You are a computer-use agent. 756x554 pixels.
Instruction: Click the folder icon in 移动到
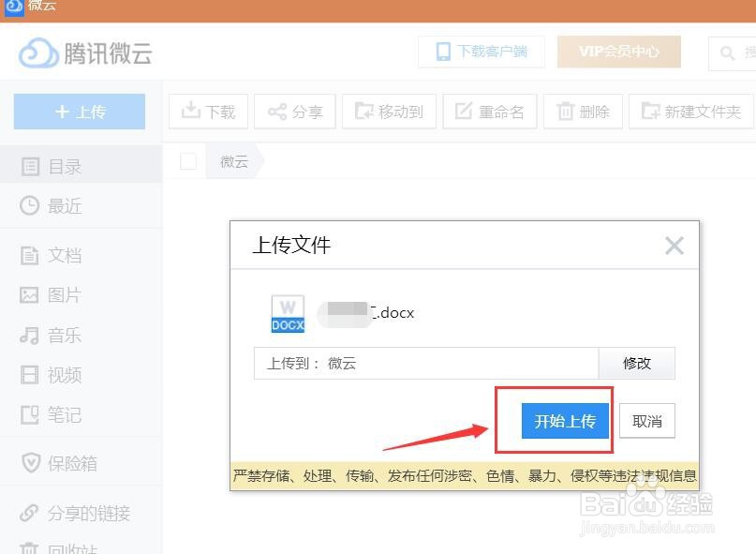pyautogui.click(x=364, y=111)
